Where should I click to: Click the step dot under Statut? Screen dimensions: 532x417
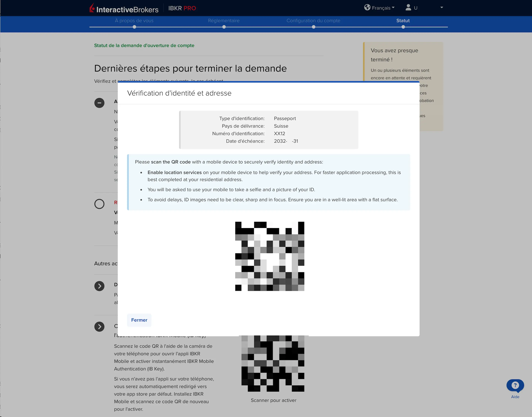click(x=403, y=27)
